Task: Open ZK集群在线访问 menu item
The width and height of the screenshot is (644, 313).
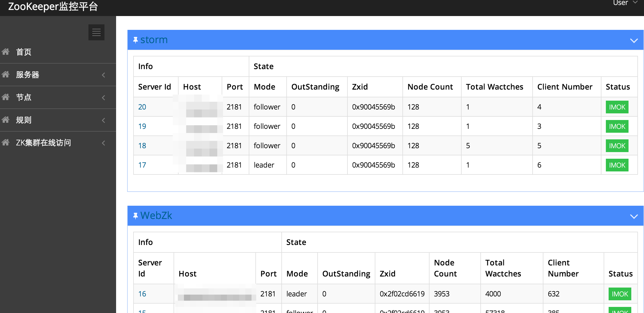Action: click(43, 143)
